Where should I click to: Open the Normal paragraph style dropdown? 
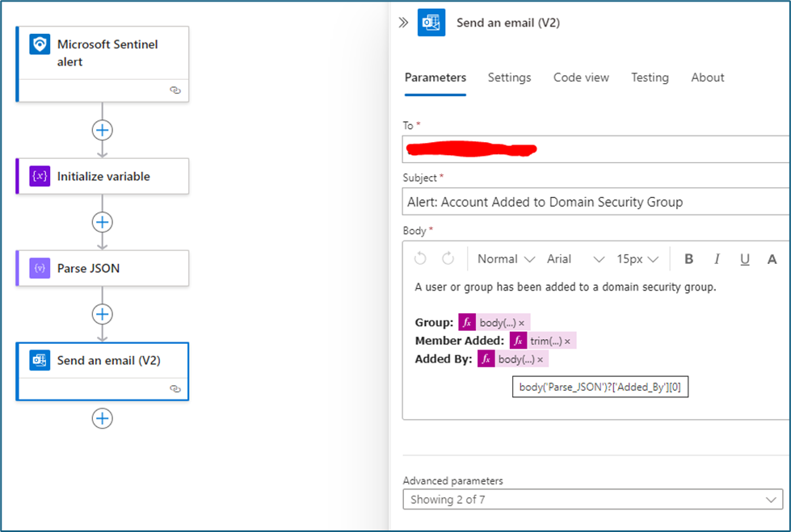tap(506, 259)
